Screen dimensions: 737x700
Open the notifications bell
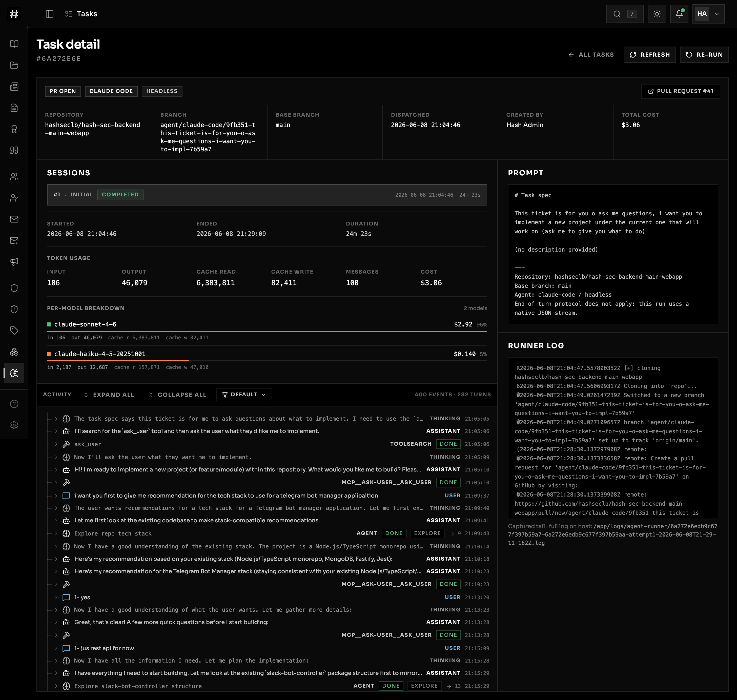pyautogui.click(x=679, y=14)
